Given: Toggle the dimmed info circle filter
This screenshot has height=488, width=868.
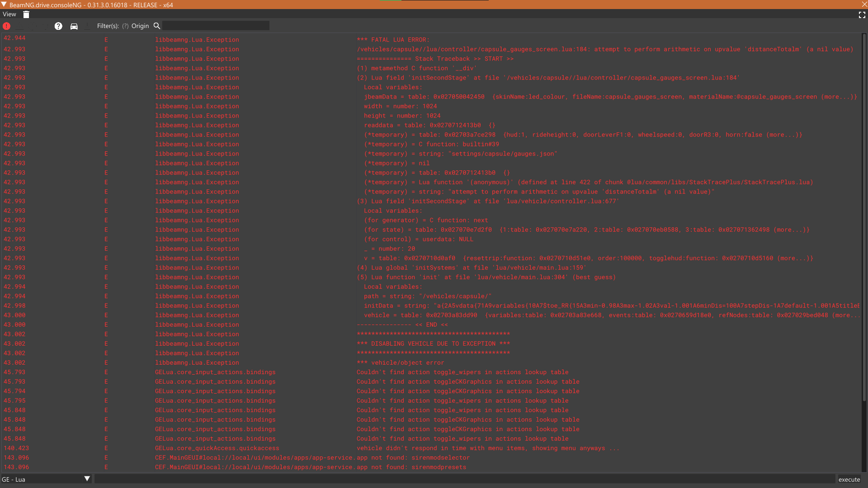Looking at the screenshot, I should (x=33, y=26).
